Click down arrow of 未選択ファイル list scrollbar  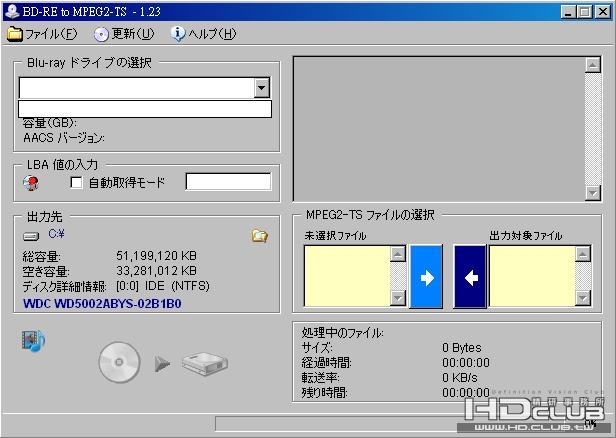click(398, 298)
